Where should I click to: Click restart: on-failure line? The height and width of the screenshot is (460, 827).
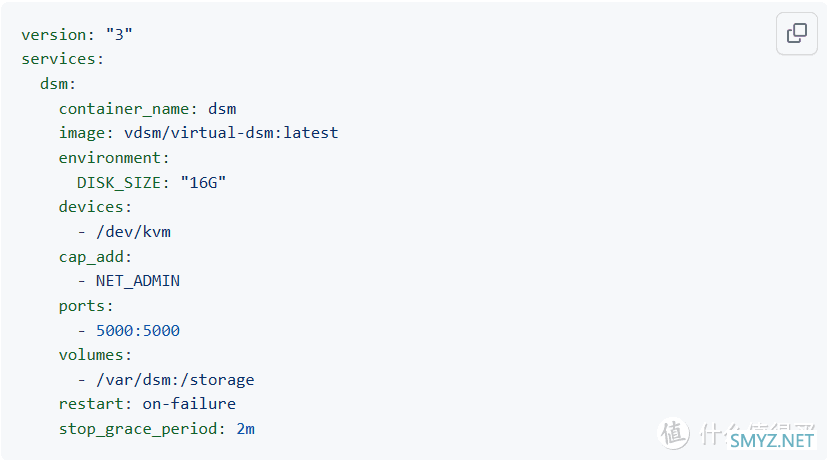coord(147,404)
